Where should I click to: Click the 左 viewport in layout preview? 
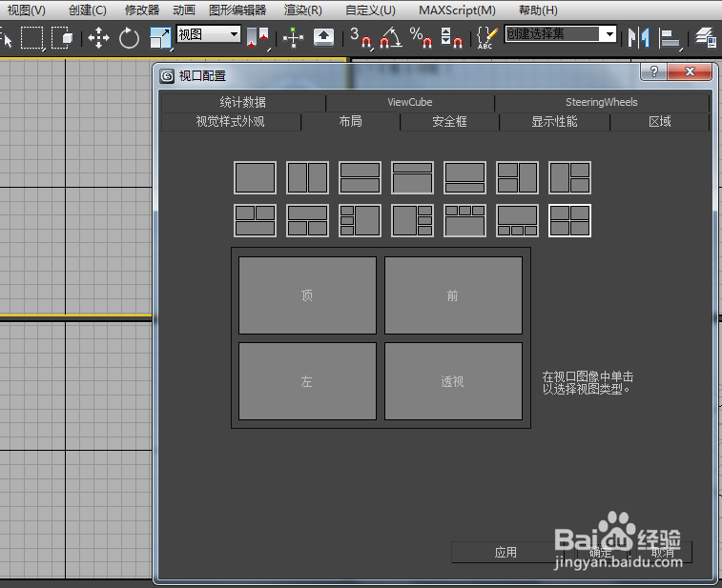(x=307, y=381)
